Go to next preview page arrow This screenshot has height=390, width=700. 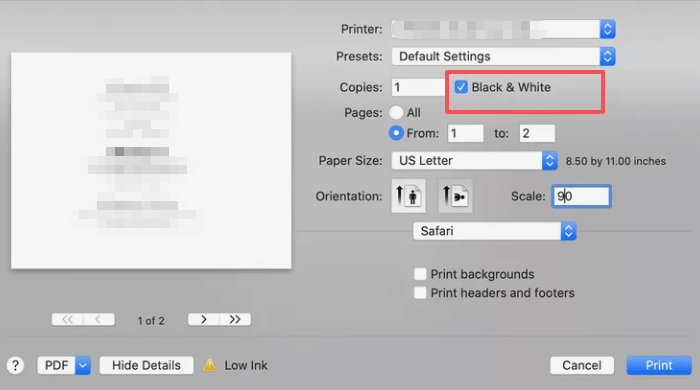click(x=204, y=319)
